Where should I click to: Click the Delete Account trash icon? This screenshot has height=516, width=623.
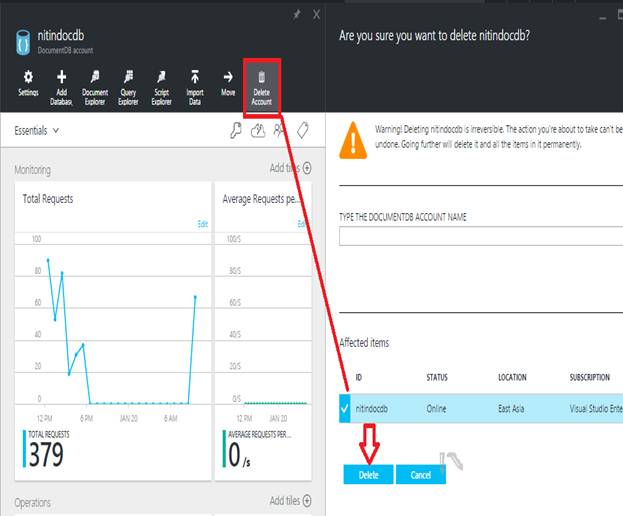pos(261,77)
